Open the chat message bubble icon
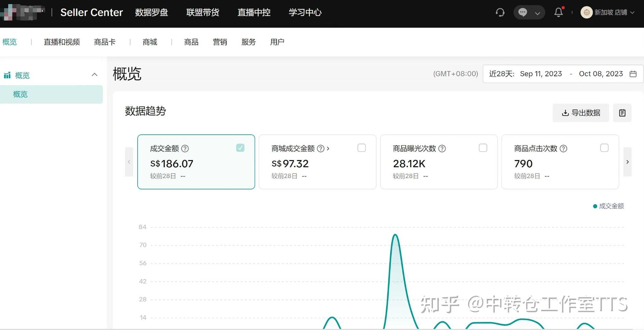Screen dimensions: 644x330 coord(522,13)
